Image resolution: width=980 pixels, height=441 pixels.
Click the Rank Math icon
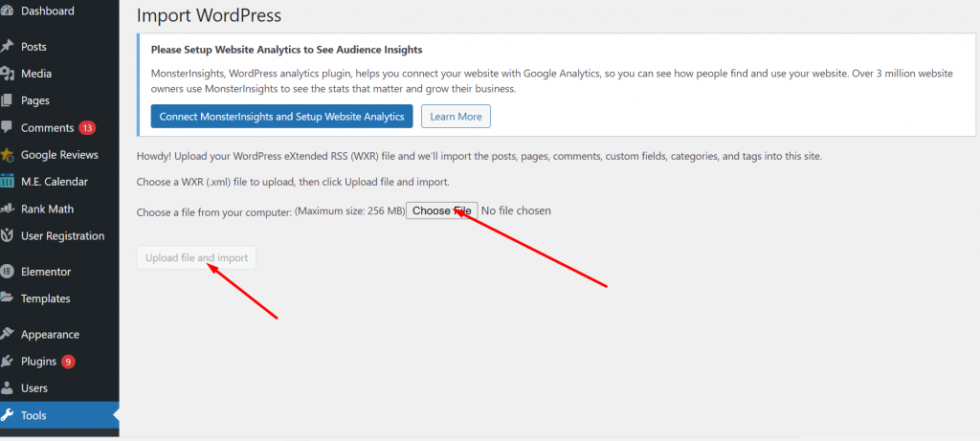point(7,209)
